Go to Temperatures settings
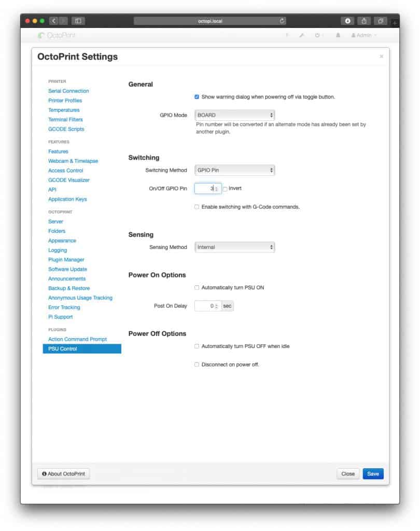 [64, 110]
